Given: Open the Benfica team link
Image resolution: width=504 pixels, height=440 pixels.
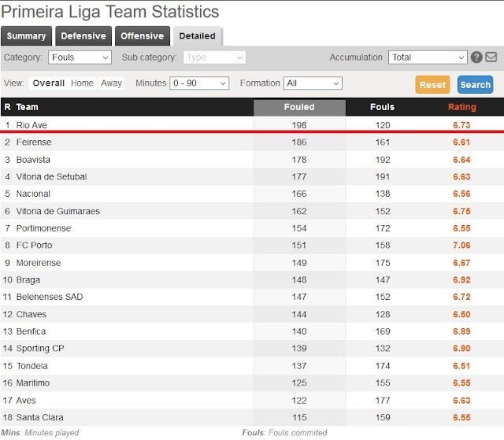Looking at the screenshot, I should coord(31,331).
